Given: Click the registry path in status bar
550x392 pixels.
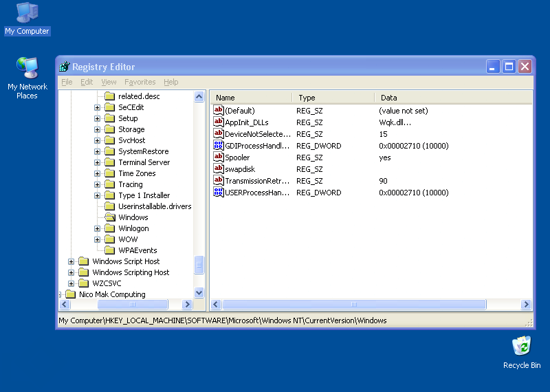Looking at the screenshot, I should (222, 320).
